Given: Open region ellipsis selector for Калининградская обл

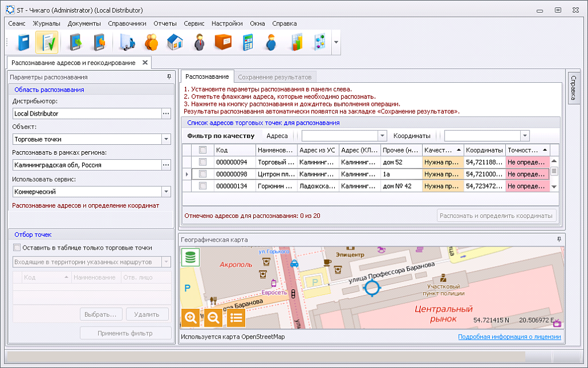Looking at the screenshot, I should (166, 165).
